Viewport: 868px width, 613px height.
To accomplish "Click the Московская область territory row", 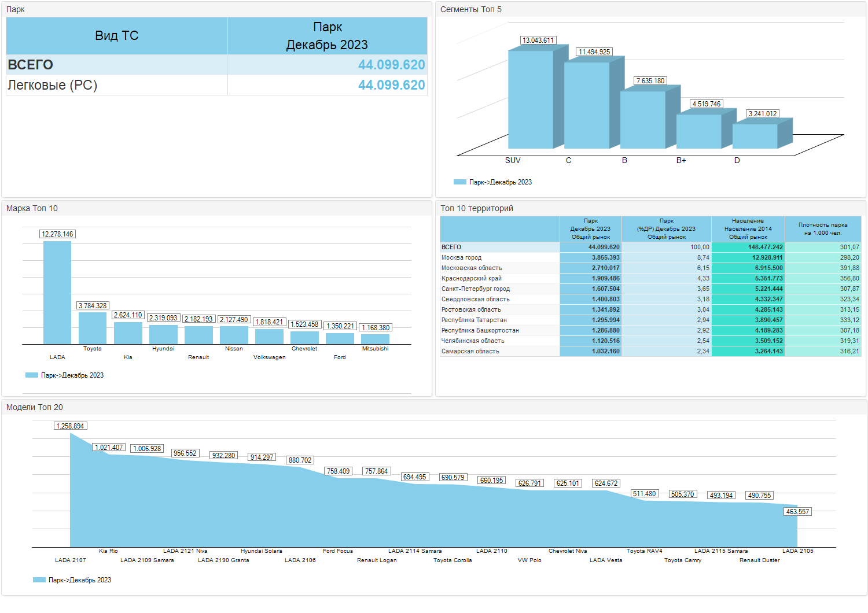I will point(650,268).
